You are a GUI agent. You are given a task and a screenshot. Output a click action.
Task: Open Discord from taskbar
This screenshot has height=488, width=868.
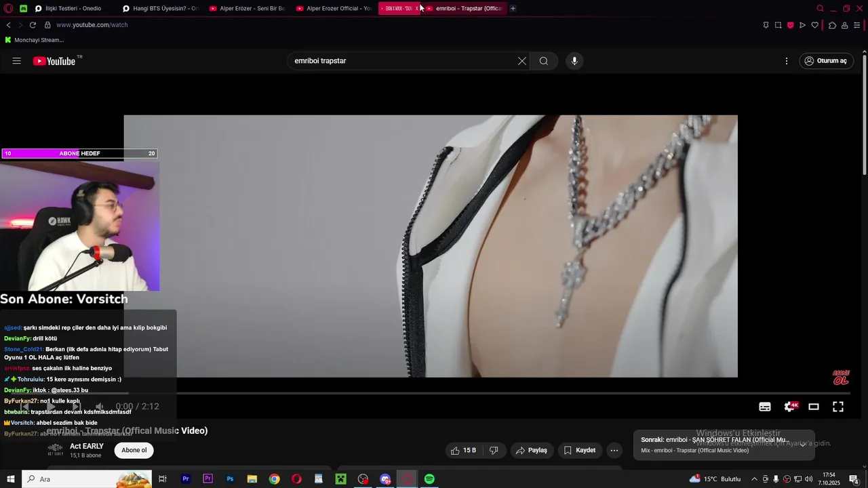(x=385, y=479)
